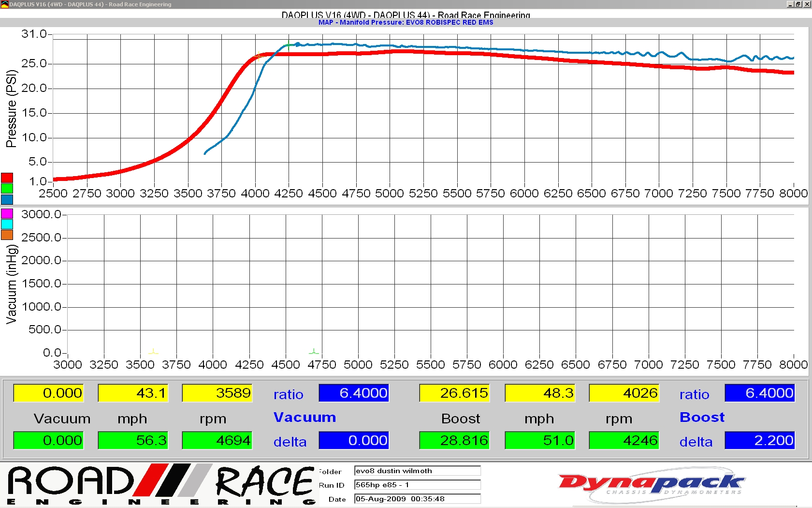This screenshot has width=812, height=508.
Task: Click the Boost ratio value 6.4000
Action: coord(760,393)
